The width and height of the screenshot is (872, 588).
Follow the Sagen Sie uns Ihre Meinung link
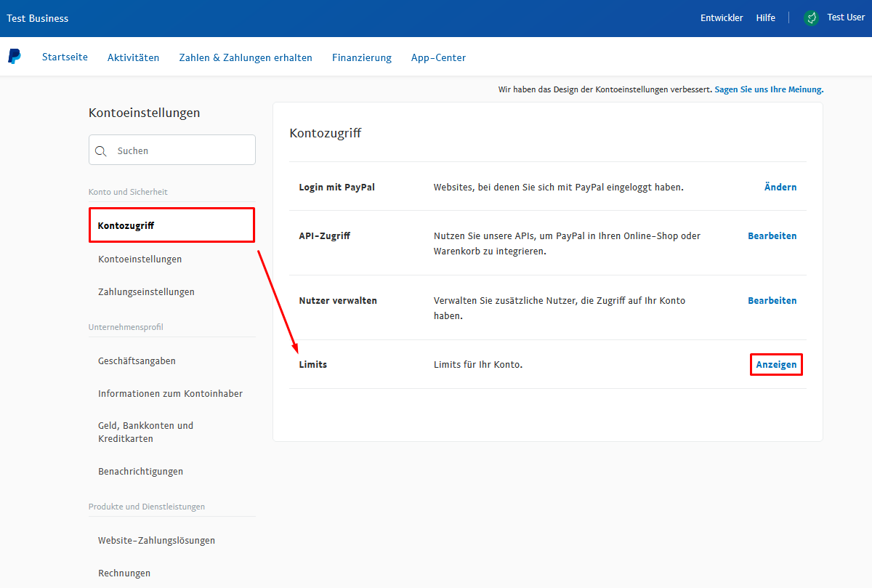pos(769,89)
